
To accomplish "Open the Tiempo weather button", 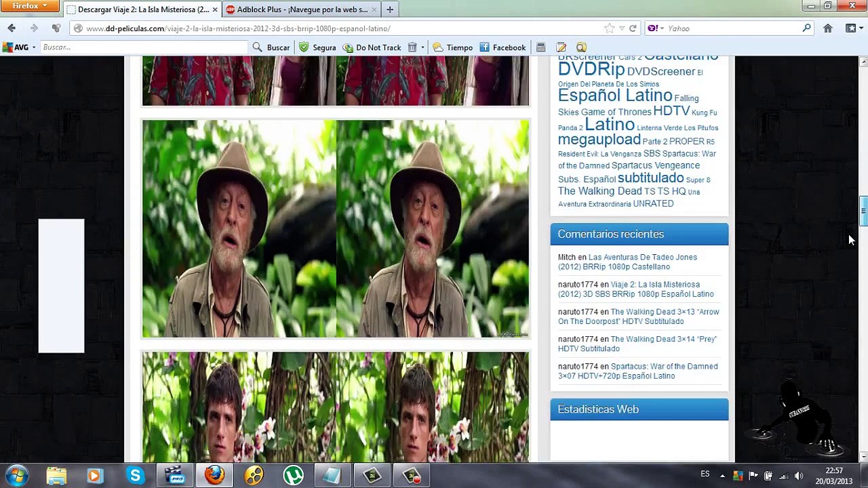I will pos(452,47).
